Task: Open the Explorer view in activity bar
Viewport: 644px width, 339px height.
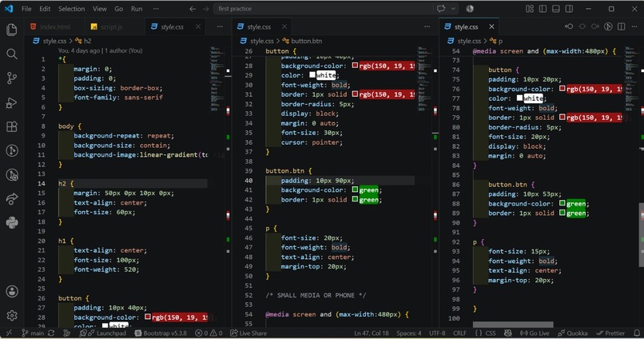Action: [11, 30]
